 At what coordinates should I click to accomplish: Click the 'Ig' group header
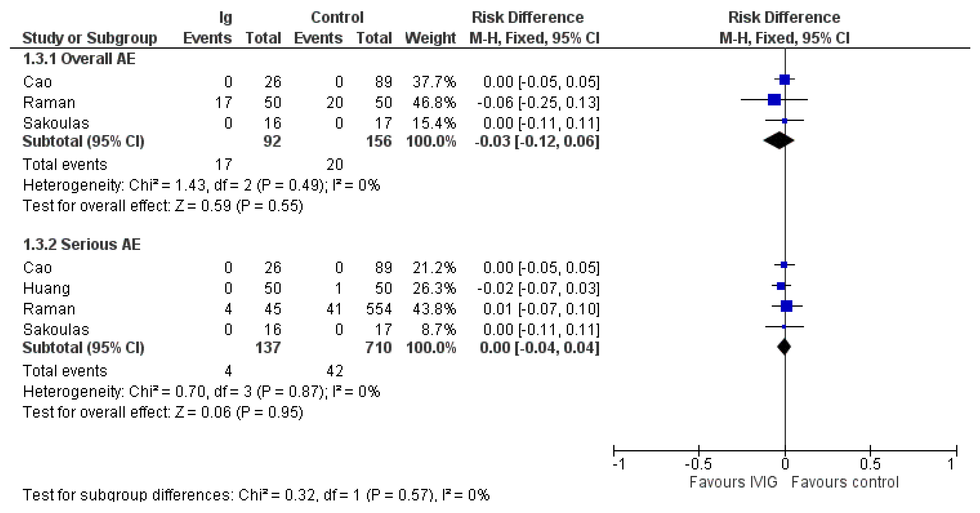[x=226, y=18]
